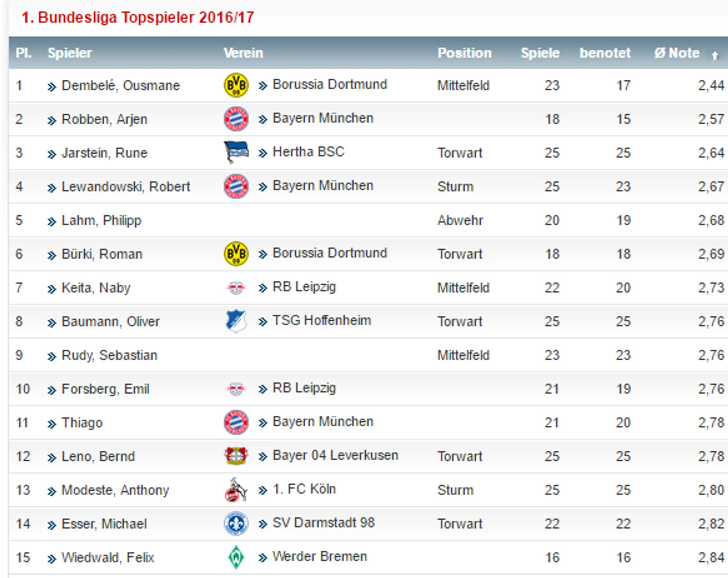Sort table by Spiele column header

(540, 53)
